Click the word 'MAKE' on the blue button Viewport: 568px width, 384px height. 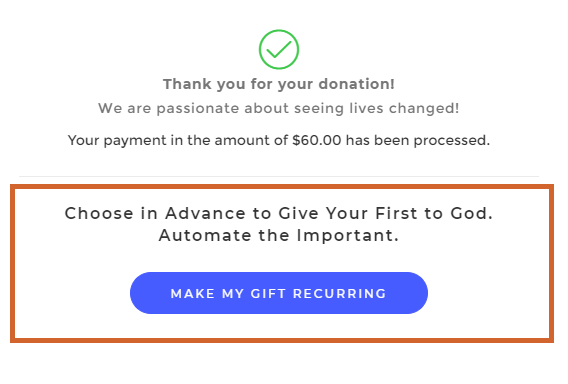click(x=193, y=293)
